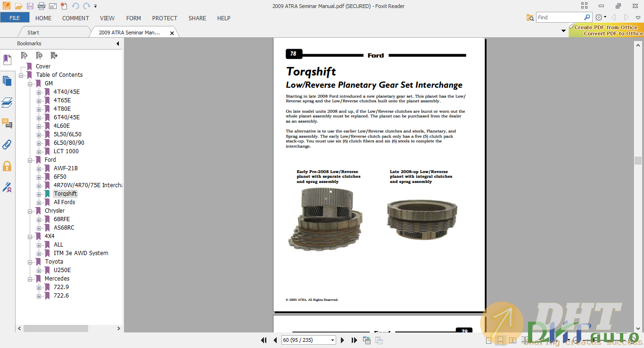The image size is (644, 348).
Task: Click the previous view icon in status bar
Action: 367,340
